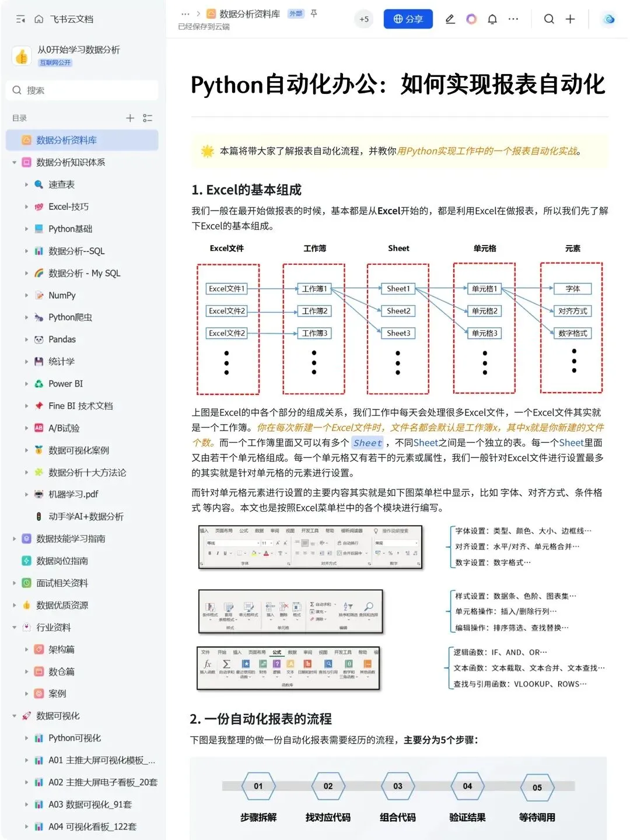
Task: Expand the 速查表 tree item
Action: pos(26,184)
